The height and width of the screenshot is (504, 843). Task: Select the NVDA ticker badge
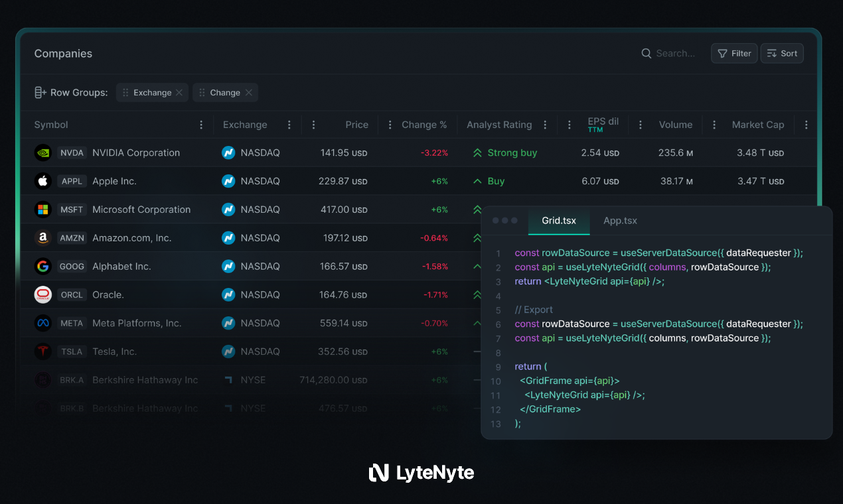pyautogui.click(x=72, y=153)
